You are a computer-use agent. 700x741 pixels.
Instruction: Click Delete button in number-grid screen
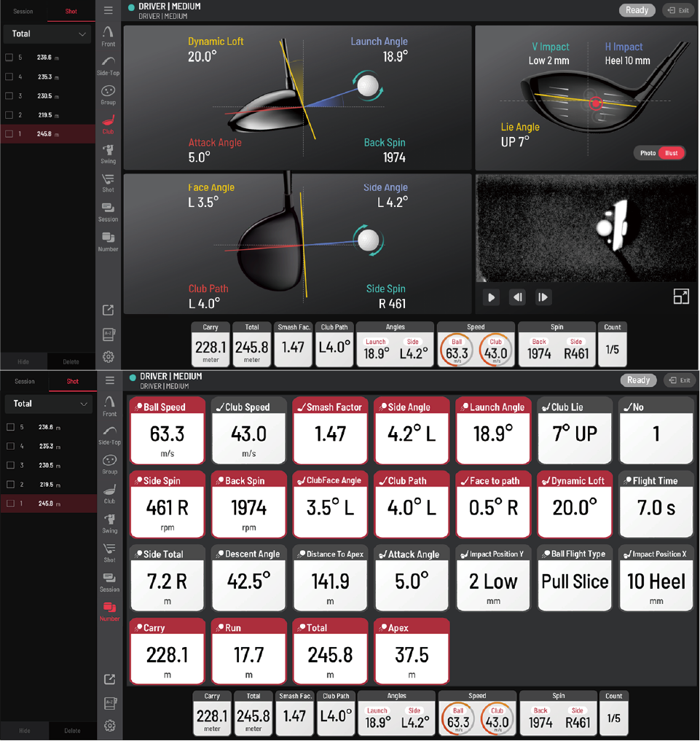coord(72,731)
